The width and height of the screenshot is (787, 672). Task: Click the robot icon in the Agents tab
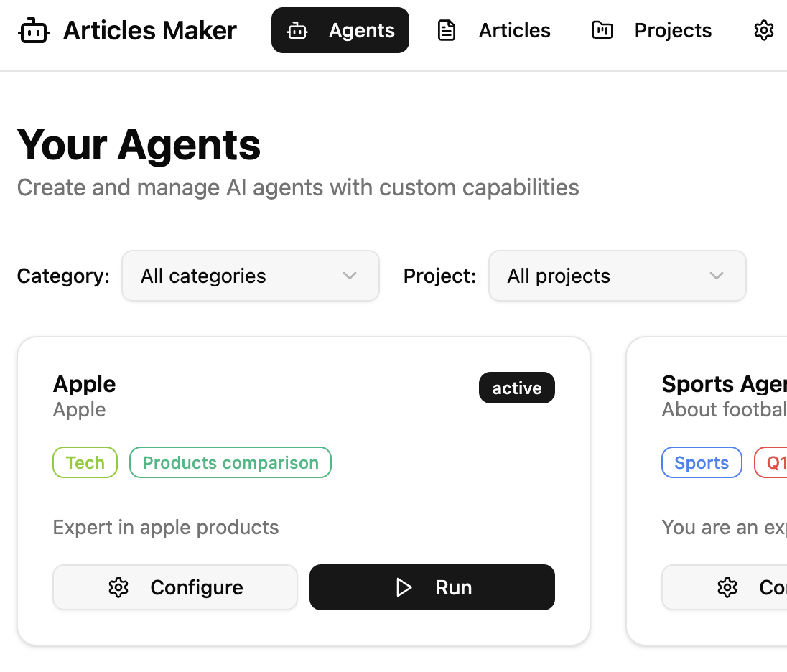point(297,30)
